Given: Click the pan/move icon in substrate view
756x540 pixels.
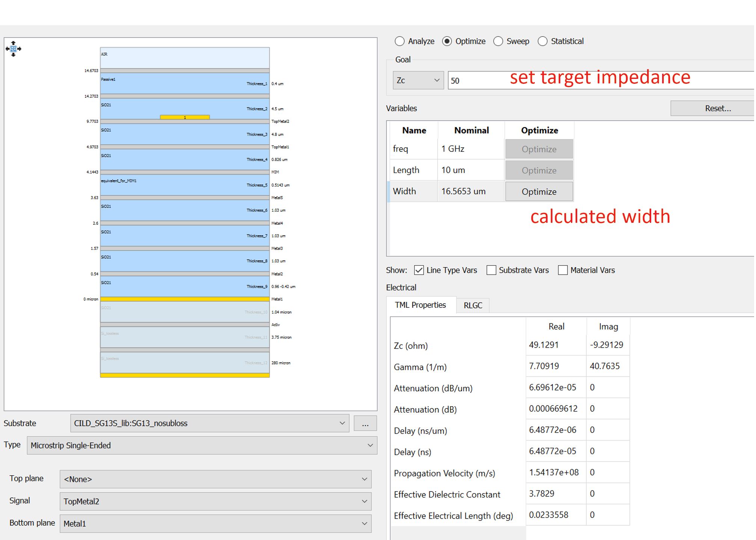Looking at the screenshot, I should [14, 49].
